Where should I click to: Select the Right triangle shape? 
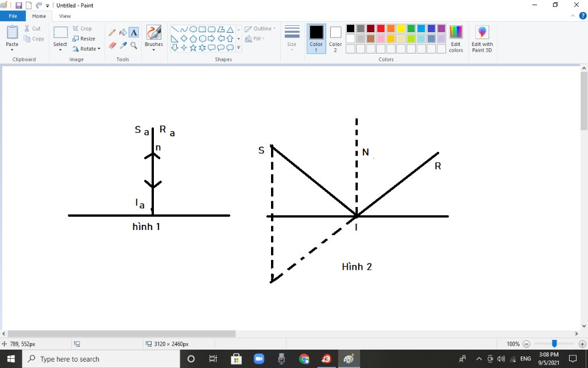tap(175, 39)
